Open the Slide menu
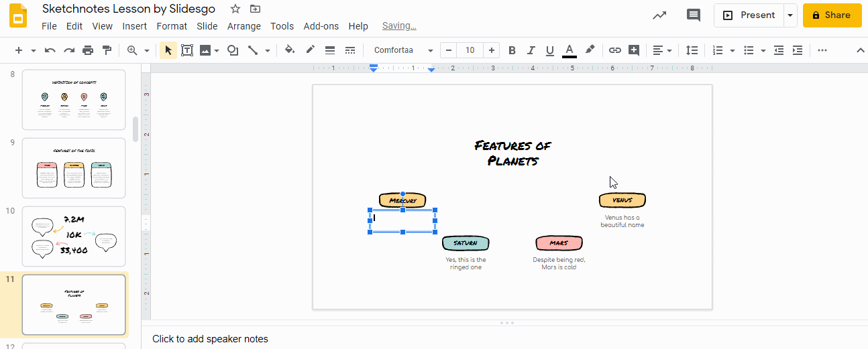 [207, 26]
